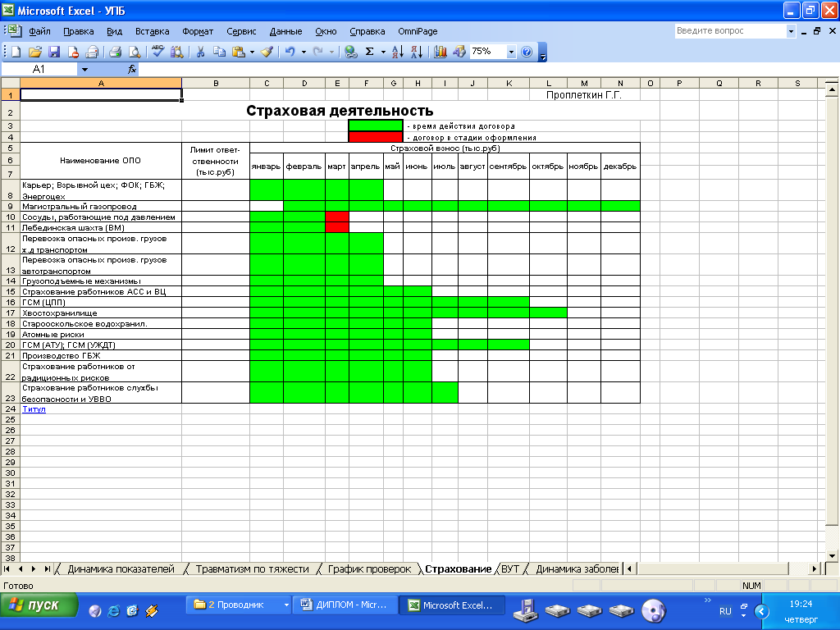Follow the Титул hyperlink
Image resolution: width=840 pixels, height=630 pixels.
click(x=34, y=409)
